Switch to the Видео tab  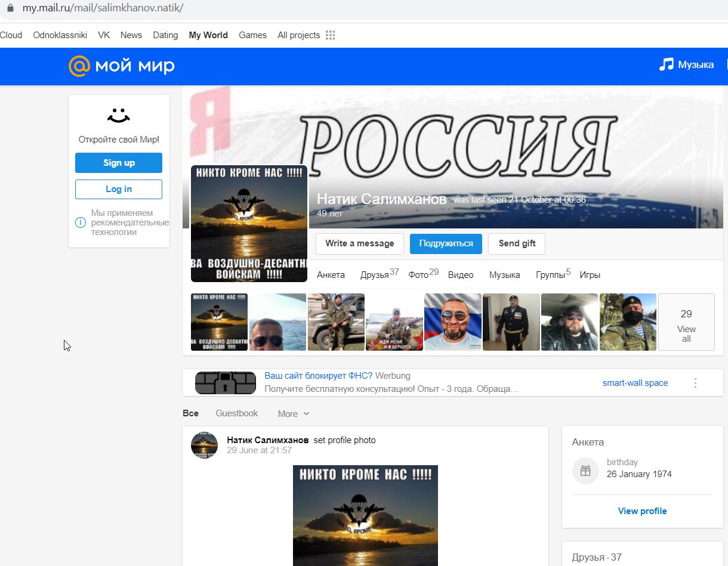461,275
